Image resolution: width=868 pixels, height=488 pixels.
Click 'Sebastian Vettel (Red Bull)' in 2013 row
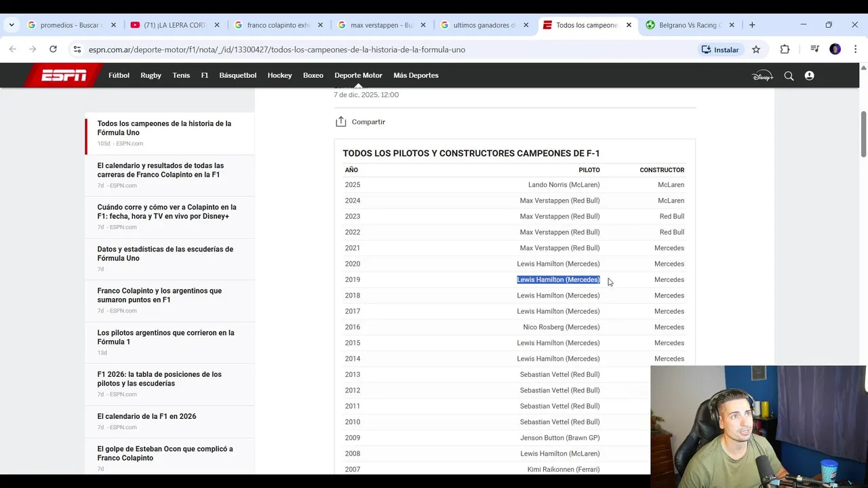click(x=560, y=375)
